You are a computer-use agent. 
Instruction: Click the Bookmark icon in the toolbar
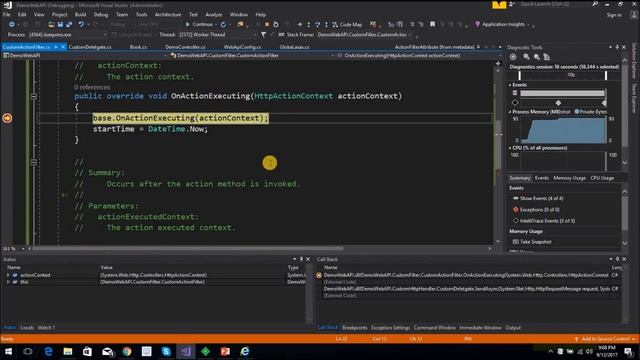(x=432, y=24)
